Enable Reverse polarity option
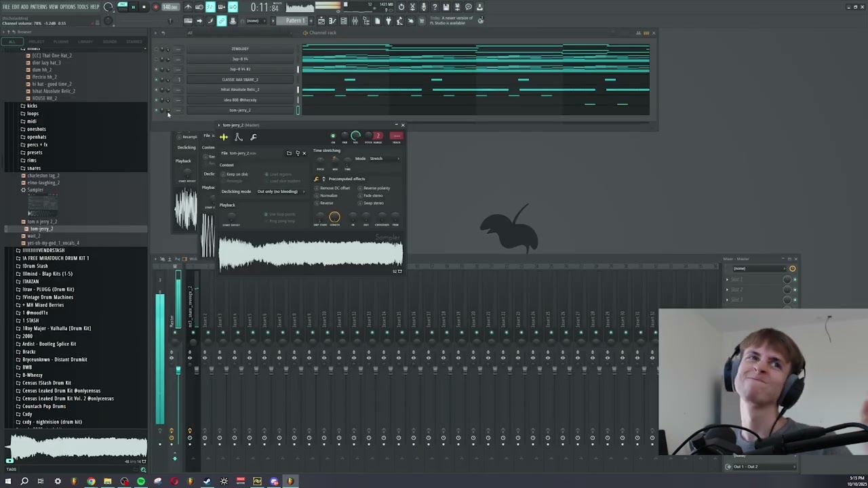This screenshot has width=868, height=488. point(374,188)
